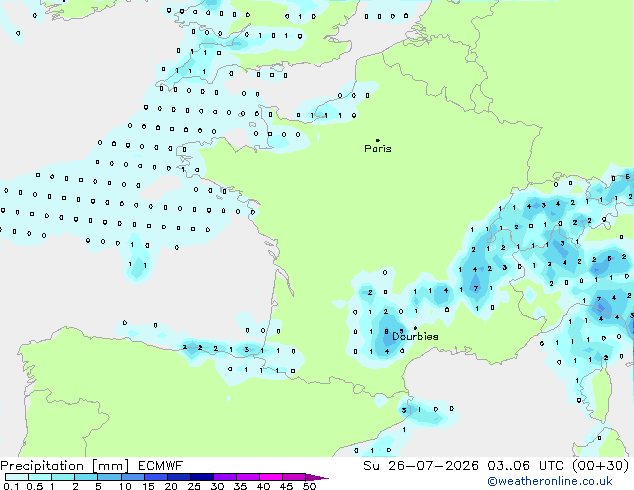Image resolution: width=634 pixels, height=490 pixels.
Task: Click the '03..06 UTC' time text
Action: pyautogui.click(x=525, y=466)
